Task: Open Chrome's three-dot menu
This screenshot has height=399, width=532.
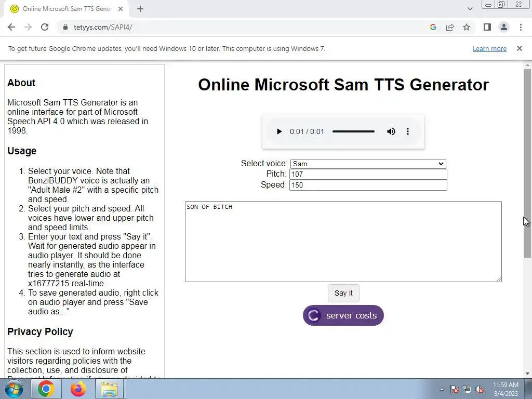Action: 521,27
